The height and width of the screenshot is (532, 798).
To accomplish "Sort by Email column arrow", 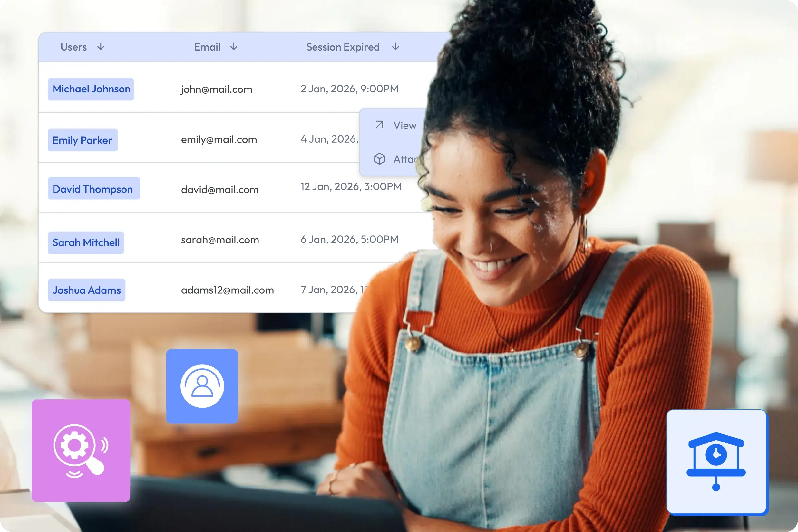I will (234, 46).
